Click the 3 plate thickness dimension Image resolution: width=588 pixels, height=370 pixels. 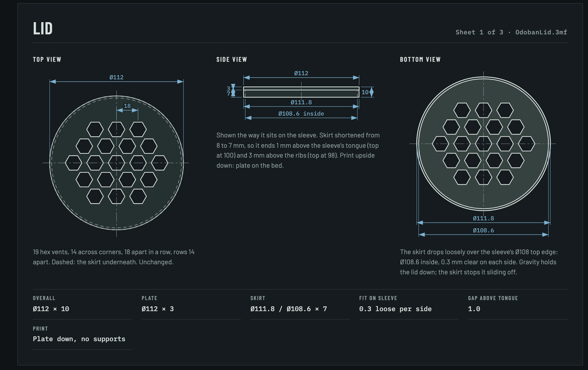(x=228, y=88)
